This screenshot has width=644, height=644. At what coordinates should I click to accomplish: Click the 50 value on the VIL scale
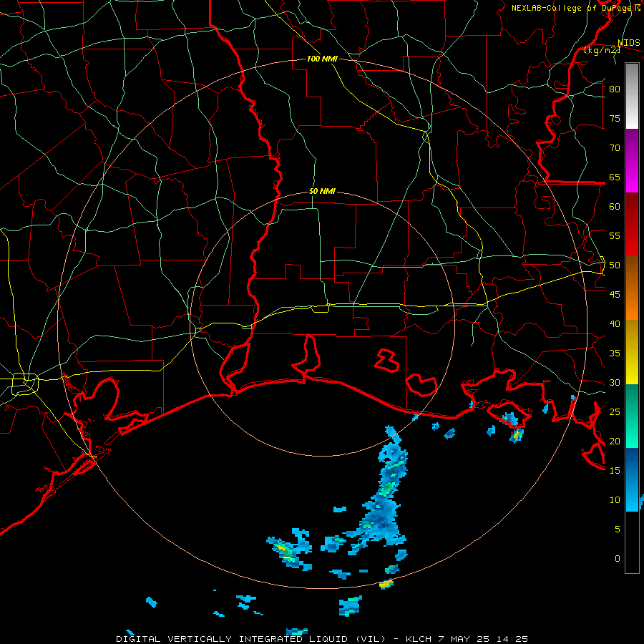click(x=615, y=265)
